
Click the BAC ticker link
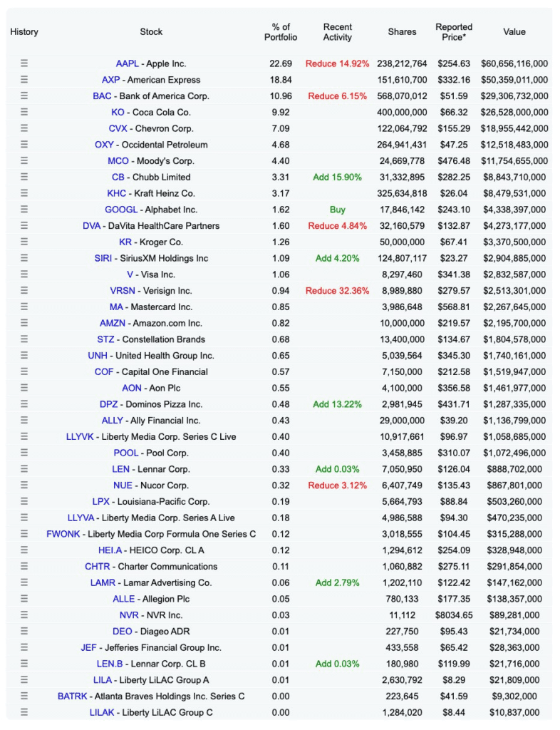(x=102, y=96)
